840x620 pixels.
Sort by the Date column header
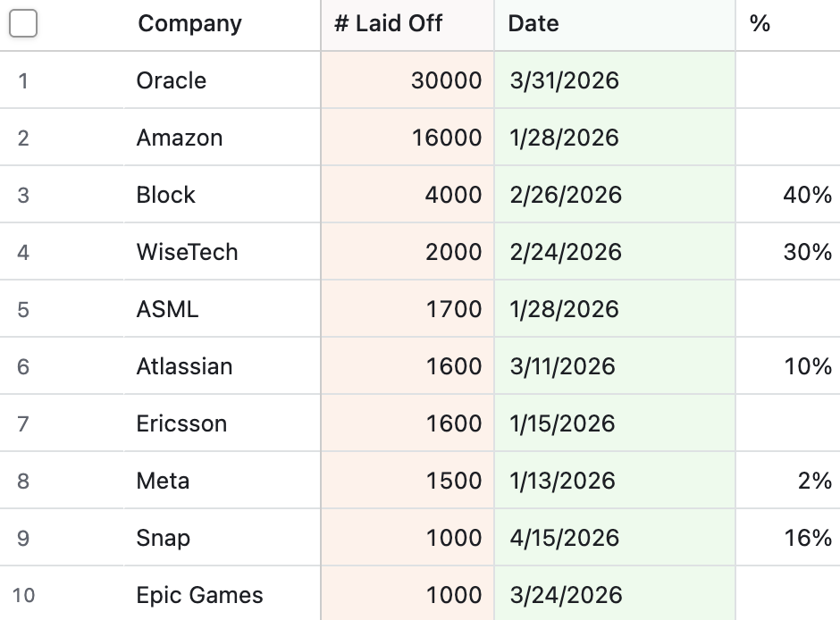click(x=533, y=23)
